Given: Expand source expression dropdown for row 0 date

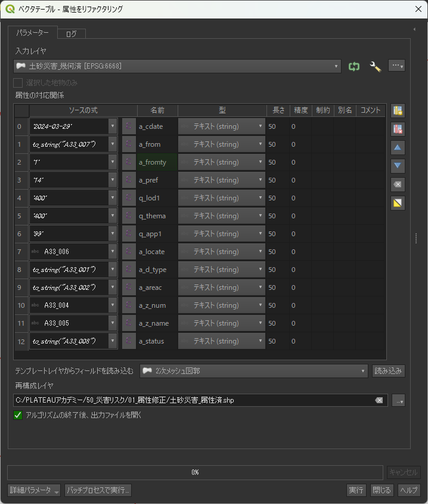Looking at the screenshot, I should 113,126.
